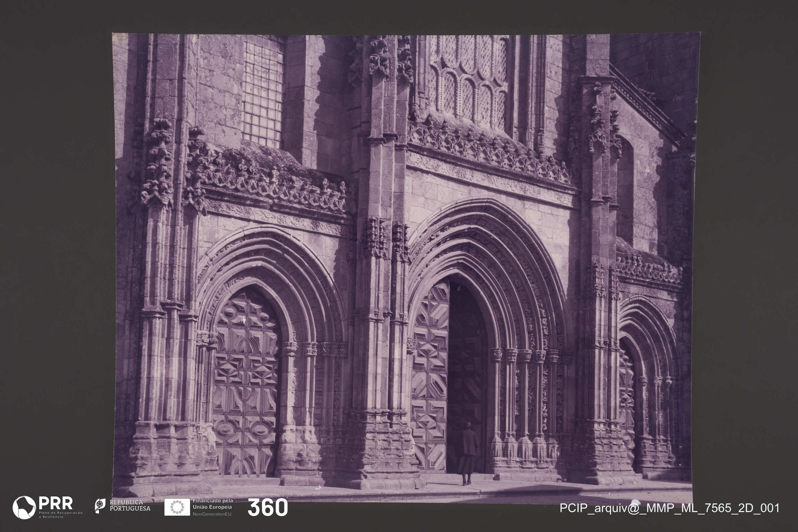Click the gridded window above the left portal

pos(263,92)
